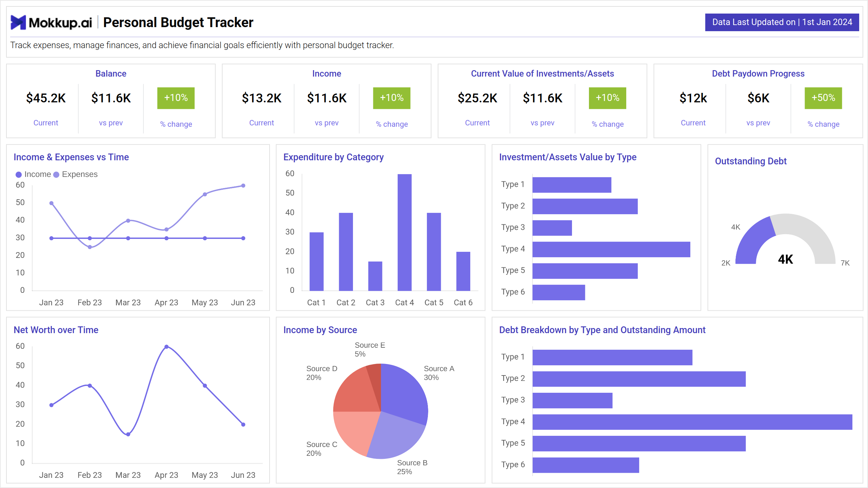
Task: Click Type 2 bar in Investment/Assets chart
Action: pyautogui.click(x=585, y=206)
